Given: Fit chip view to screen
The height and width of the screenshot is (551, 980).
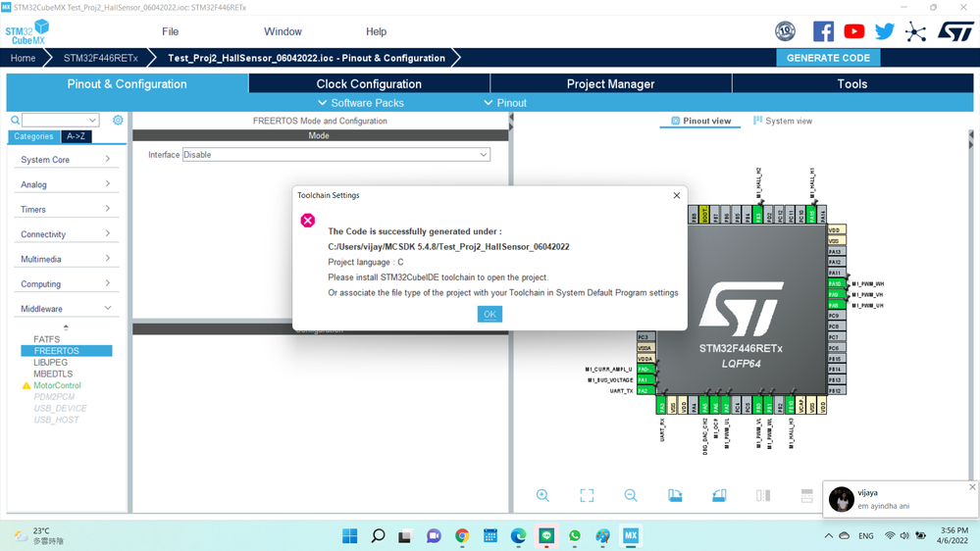Looking at the screenshot, I should coord(587,495).
